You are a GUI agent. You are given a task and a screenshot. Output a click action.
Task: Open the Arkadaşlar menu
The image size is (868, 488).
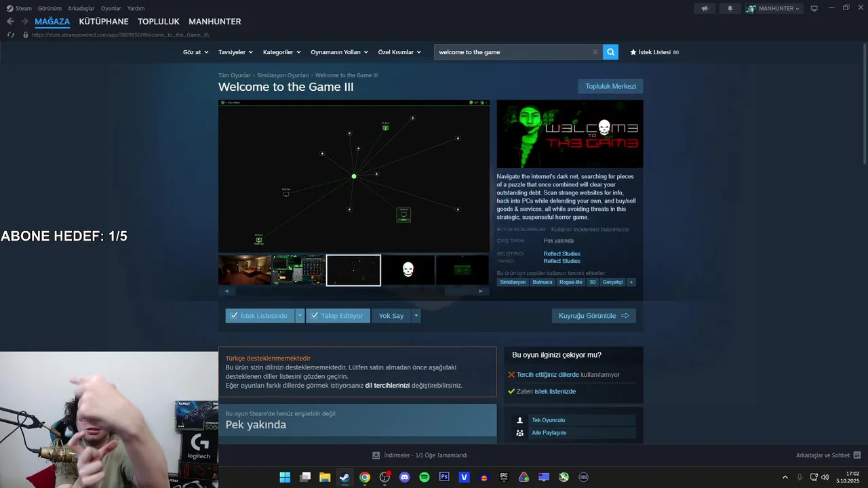click(x=81, y=8)
